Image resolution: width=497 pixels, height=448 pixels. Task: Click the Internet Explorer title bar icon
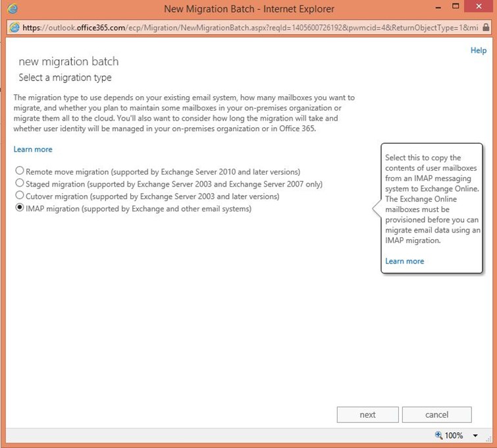(13, 9)
